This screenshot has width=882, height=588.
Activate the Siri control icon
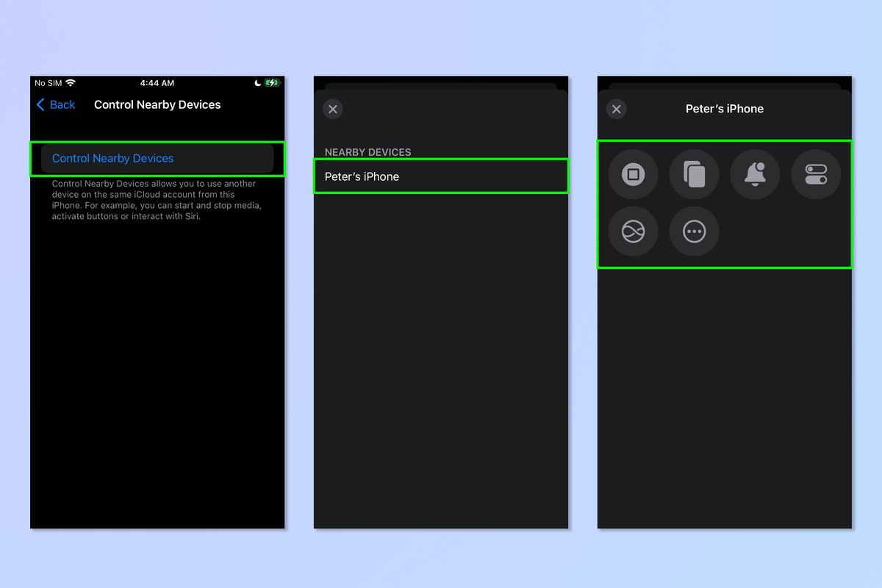pyautogui.click(x=633, y=232)
